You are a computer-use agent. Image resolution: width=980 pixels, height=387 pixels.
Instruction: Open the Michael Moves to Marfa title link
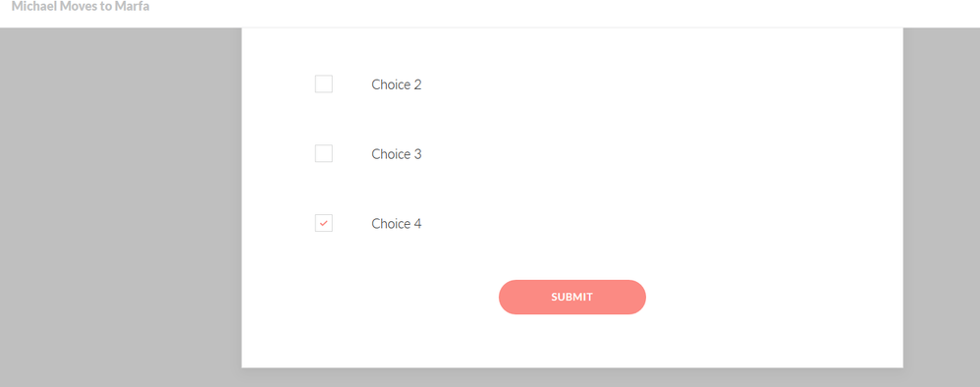pos(80,7)
